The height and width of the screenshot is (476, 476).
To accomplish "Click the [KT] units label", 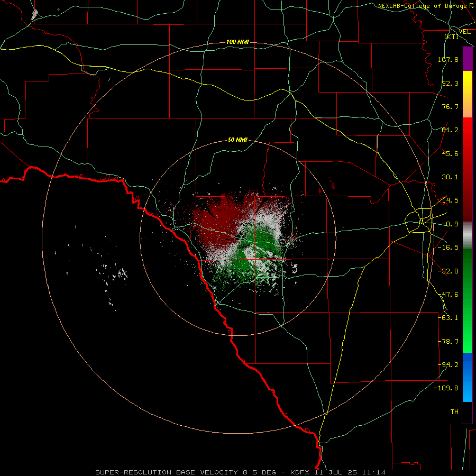I will coord(452,36).
